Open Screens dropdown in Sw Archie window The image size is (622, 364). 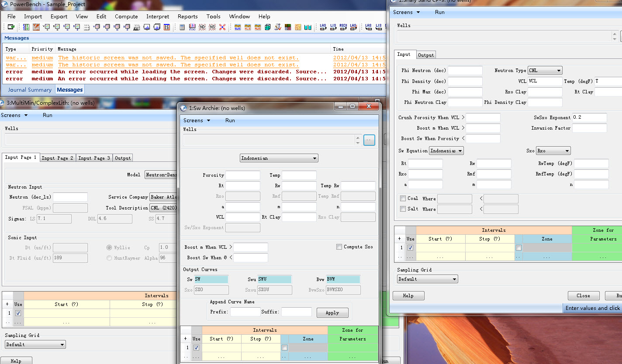coord(197,120)
